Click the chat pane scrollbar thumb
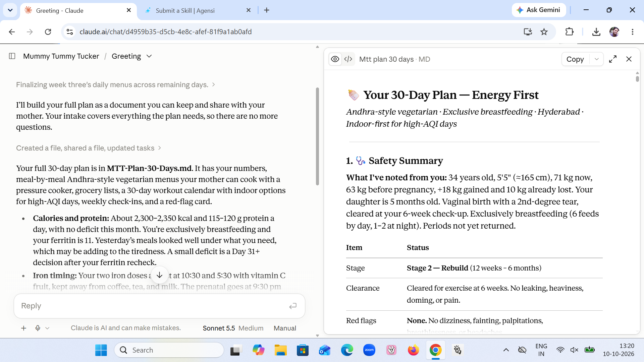This screenshot has width=644, height=362. coord(317,136)
